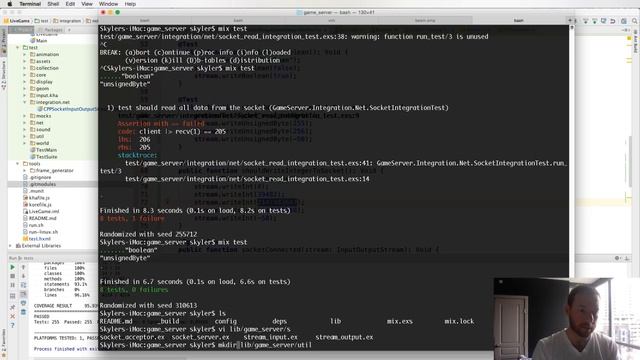
Task: Select the .gitignore file
Action: pos(37,178)
